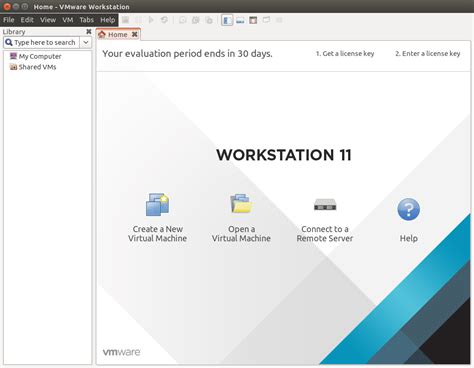The height and width of the screenshot is (368, 474).
Task: Open the VM menu
Action: [68, 20]
